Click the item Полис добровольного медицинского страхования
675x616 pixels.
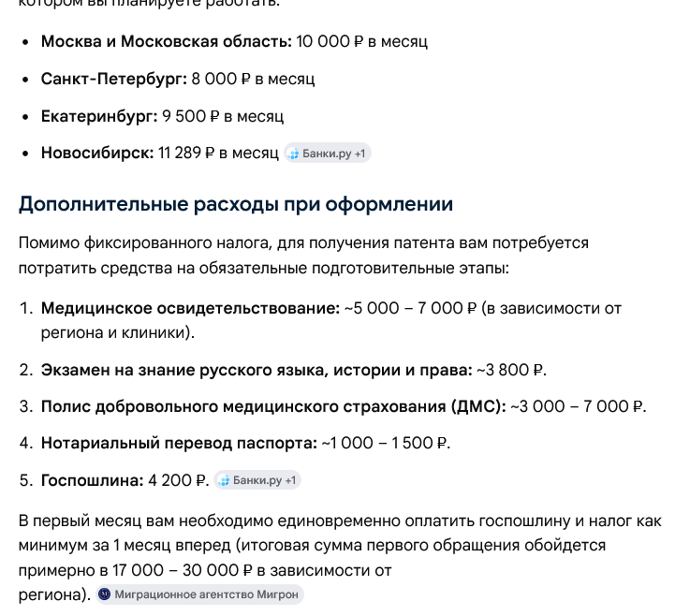tap(273, 406)
